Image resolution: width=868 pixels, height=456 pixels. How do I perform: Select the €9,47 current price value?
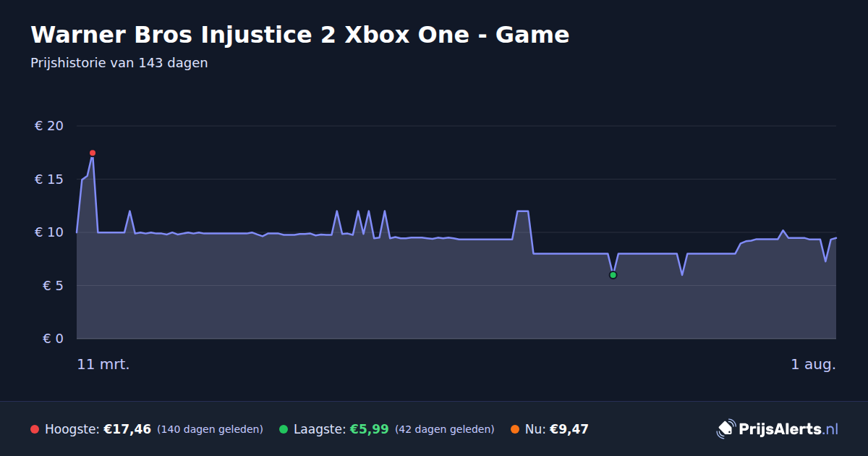(569, 429)
